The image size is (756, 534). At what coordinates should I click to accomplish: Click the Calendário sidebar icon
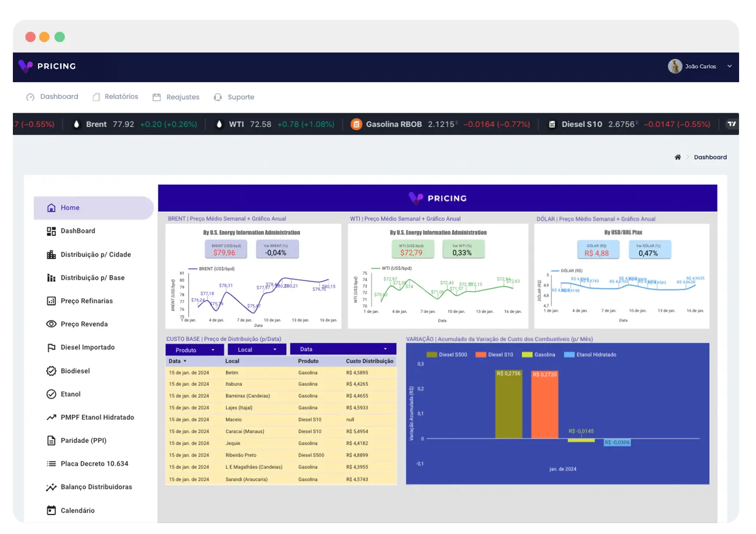(x=51, y=510)
